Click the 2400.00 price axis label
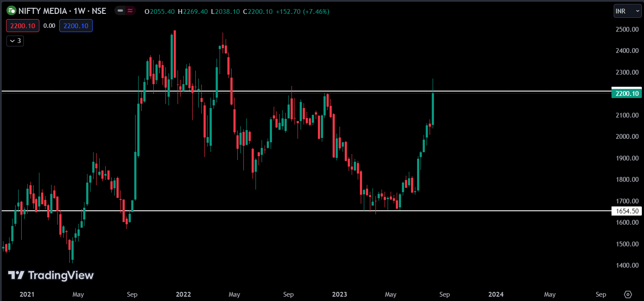The width and height of the screenshot is (644, 301). 628,51
